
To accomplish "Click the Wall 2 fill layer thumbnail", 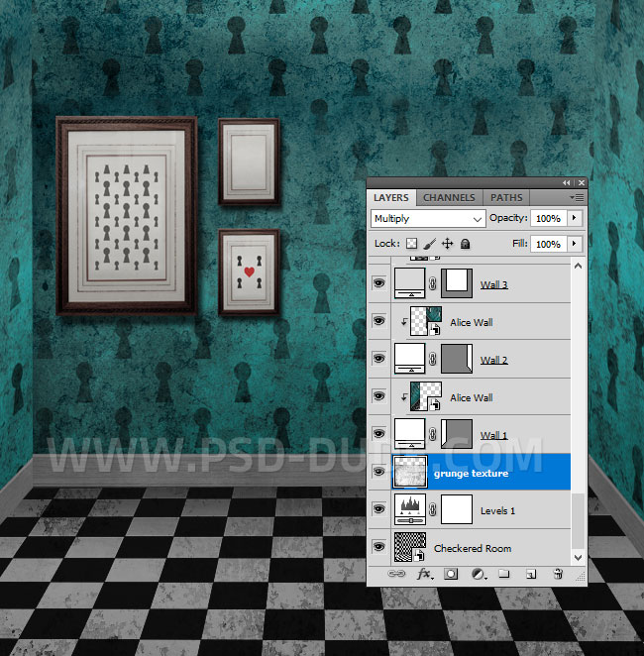I will (x=410, y=359).
